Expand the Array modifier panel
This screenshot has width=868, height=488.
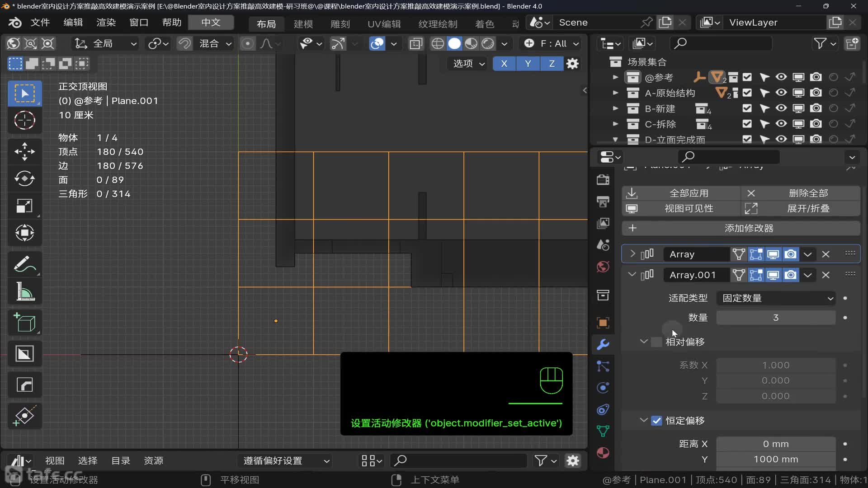point(632,254)
